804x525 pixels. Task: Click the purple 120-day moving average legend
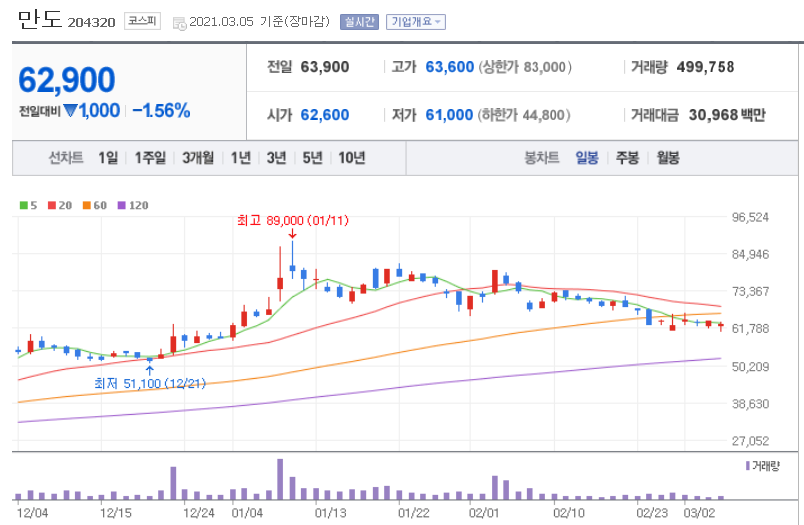pos(133,206)
